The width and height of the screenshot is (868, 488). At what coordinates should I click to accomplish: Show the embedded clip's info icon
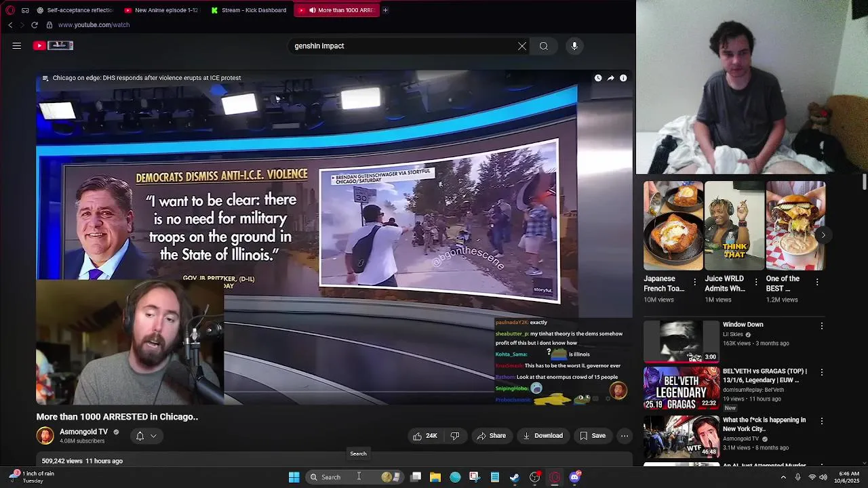click(623, 78)
